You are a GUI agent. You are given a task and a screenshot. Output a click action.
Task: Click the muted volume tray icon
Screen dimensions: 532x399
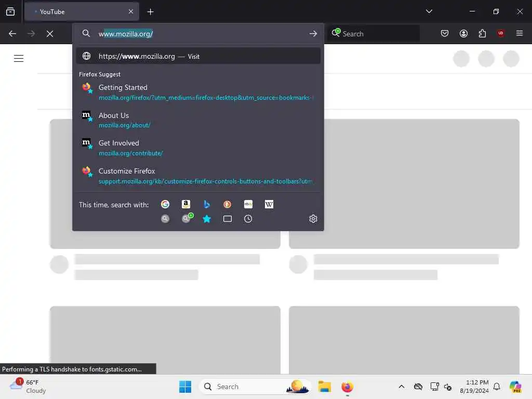(448, 387)
